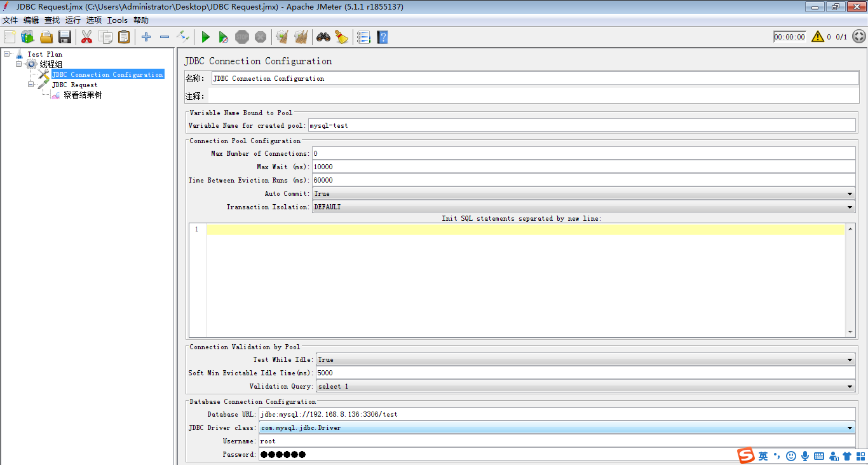Click the Search binoculars icon
Viewport: 868px width, 465px height.
323,37
